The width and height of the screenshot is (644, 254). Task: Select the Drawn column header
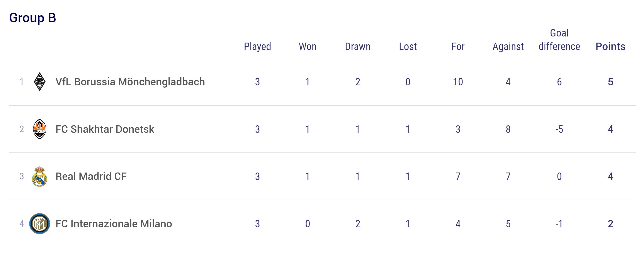point(358,47)
